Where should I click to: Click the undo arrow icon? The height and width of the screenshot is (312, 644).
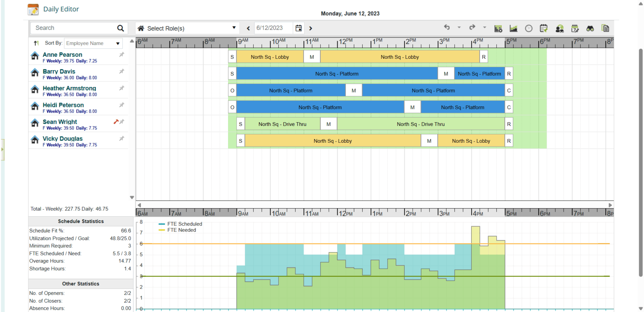[x=447, y=28]
